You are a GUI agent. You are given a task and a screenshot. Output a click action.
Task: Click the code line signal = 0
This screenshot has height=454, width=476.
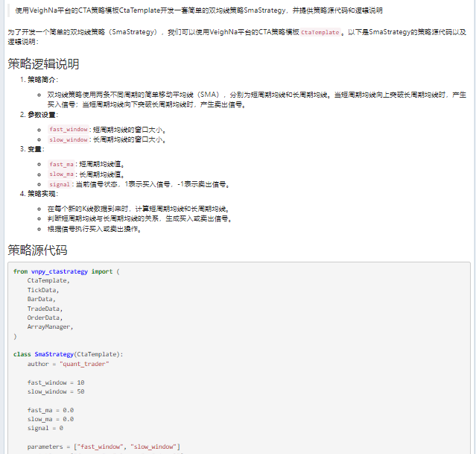point(45,428)
